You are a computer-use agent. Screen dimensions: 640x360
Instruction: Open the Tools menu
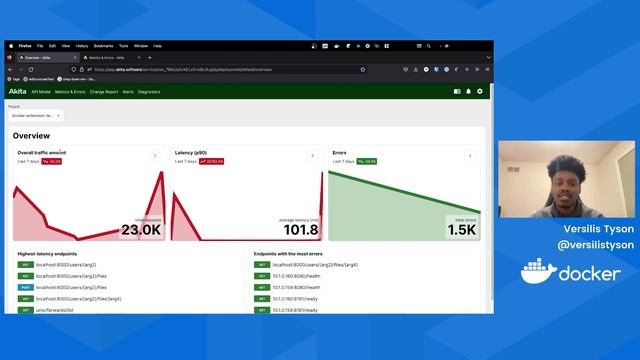[x=124, y=46]
